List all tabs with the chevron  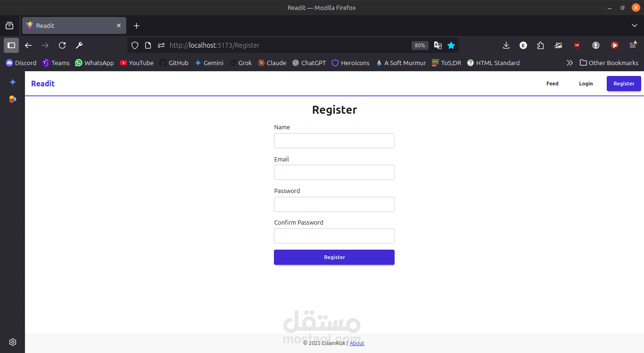tap(634, 25)
